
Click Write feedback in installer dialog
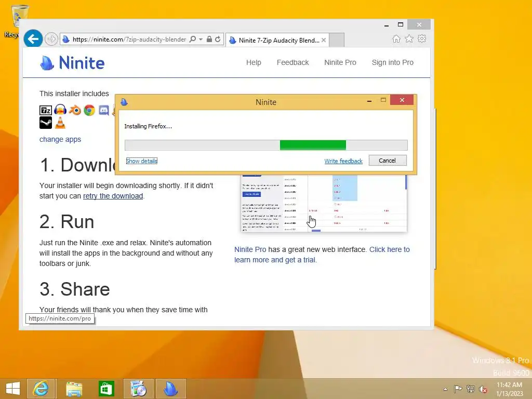pyautogui.click(x=343, y=161)
